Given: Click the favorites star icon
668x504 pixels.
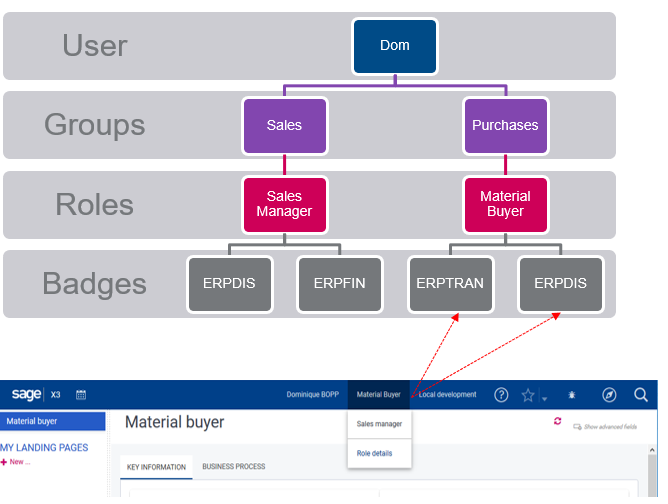Looking at the screenshot, I should (x=527, y=395).
